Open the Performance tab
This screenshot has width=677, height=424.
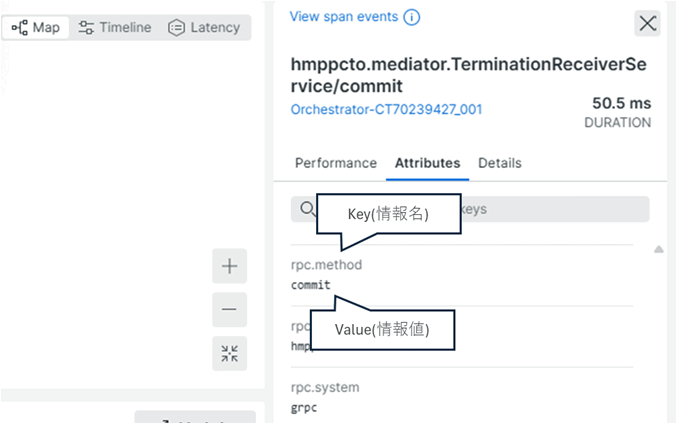click(x=336, y=163)
